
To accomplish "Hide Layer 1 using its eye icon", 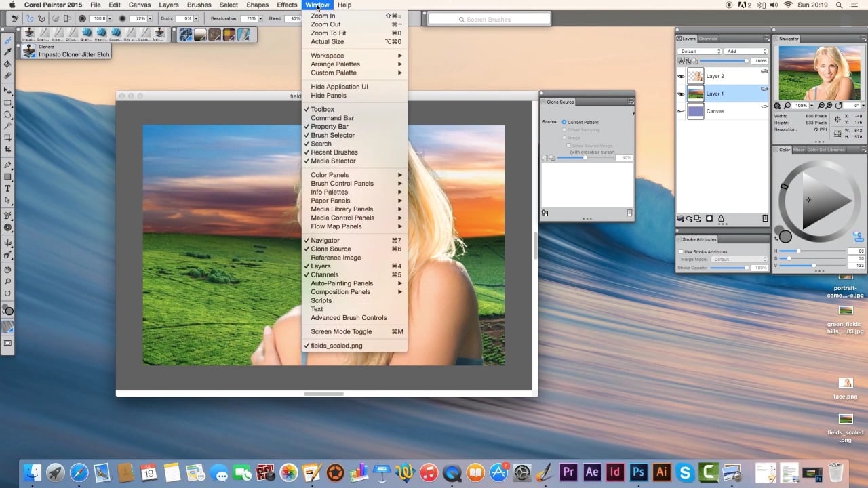I will click(681, 94).
